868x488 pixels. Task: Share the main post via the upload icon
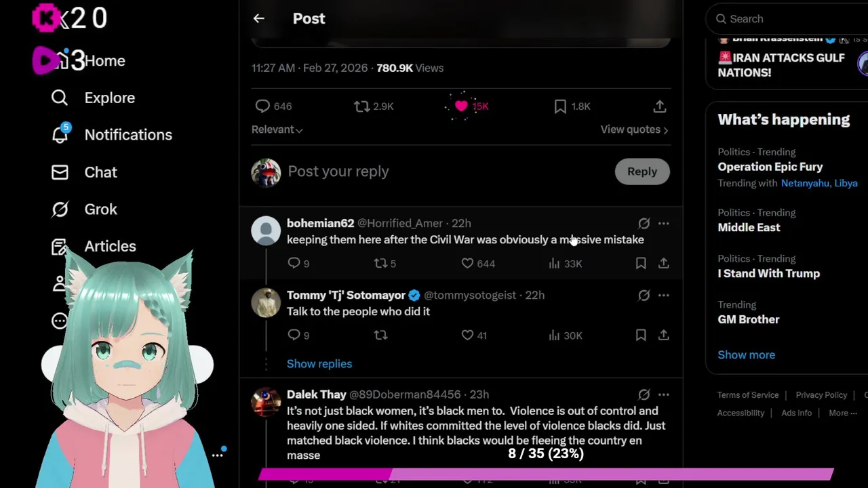pos(659,106)
